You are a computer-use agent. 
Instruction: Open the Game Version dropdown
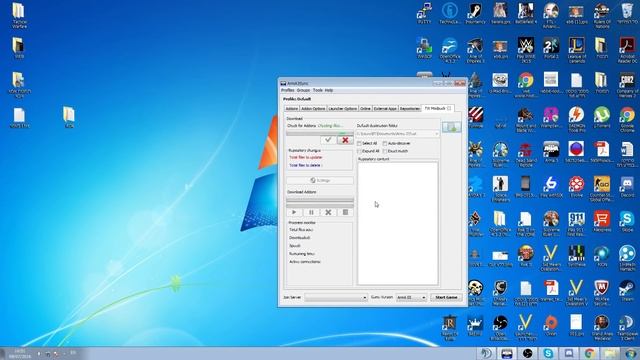coord(411,298)
